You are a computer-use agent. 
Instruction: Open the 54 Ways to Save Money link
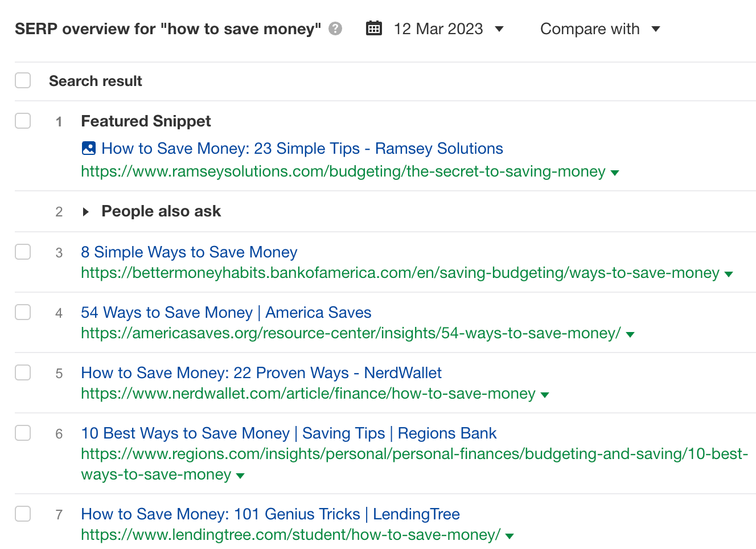click(x=225, y=312)
